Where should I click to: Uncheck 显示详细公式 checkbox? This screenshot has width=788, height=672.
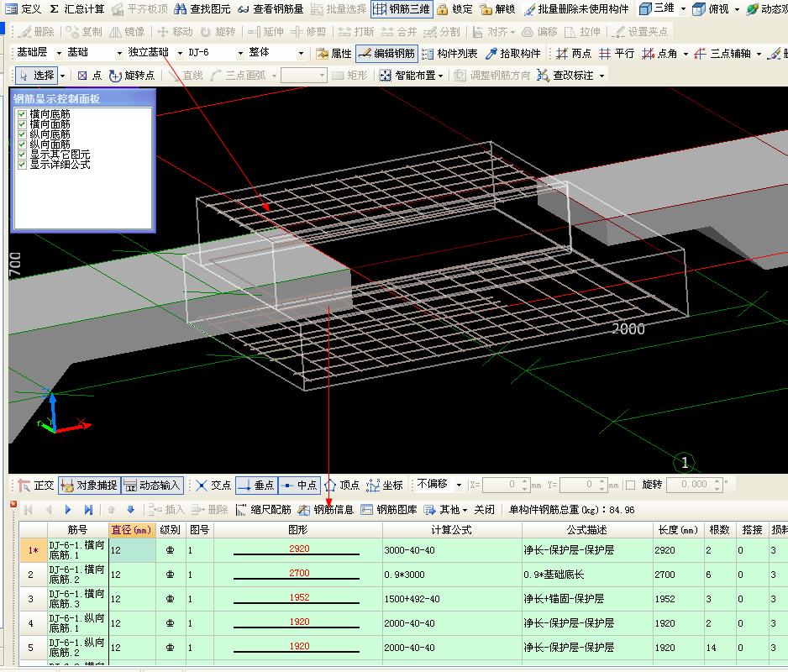pos(22,165)
